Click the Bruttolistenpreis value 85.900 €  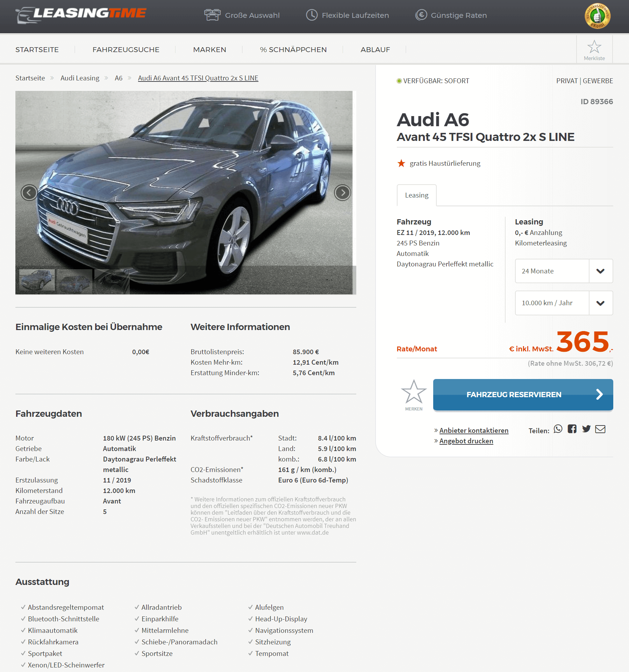306,352
